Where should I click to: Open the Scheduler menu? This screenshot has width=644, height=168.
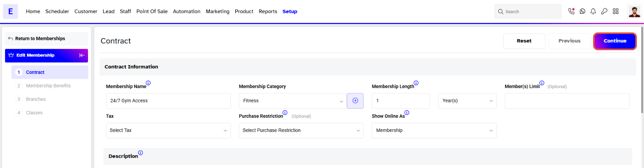click(x=57, y=11)
